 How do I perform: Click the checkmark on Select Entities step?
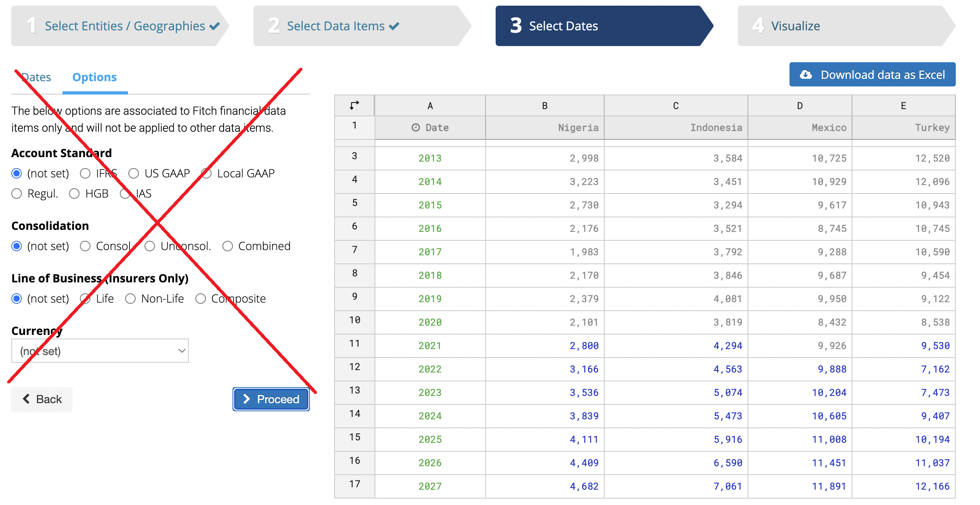pos(214,26)
